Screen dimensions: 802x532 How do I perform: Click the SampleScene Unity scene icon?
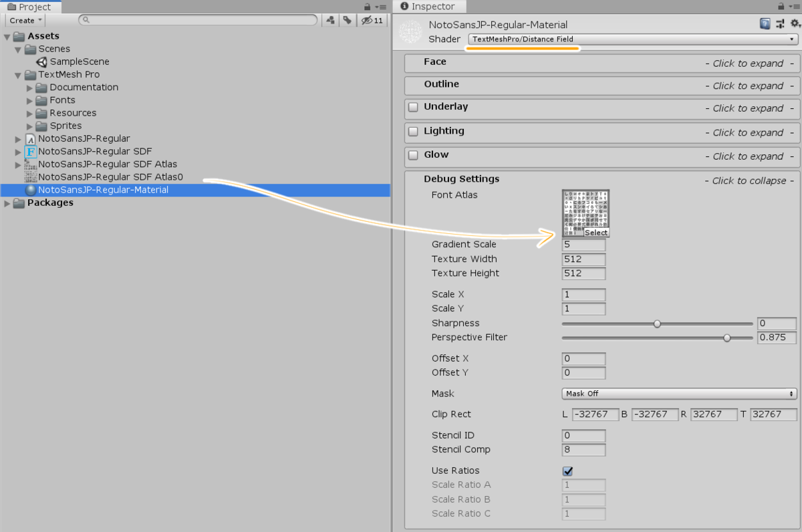pos(42,61)
